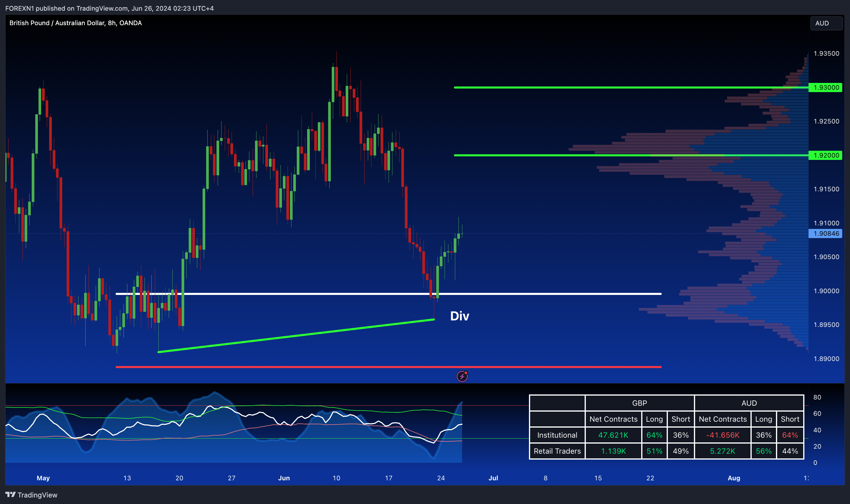The height and width of the screenshot is (504, 850).
Task: Click the 1.91000 price axis label
Action: pyautogui.click(x=826, y=223)
